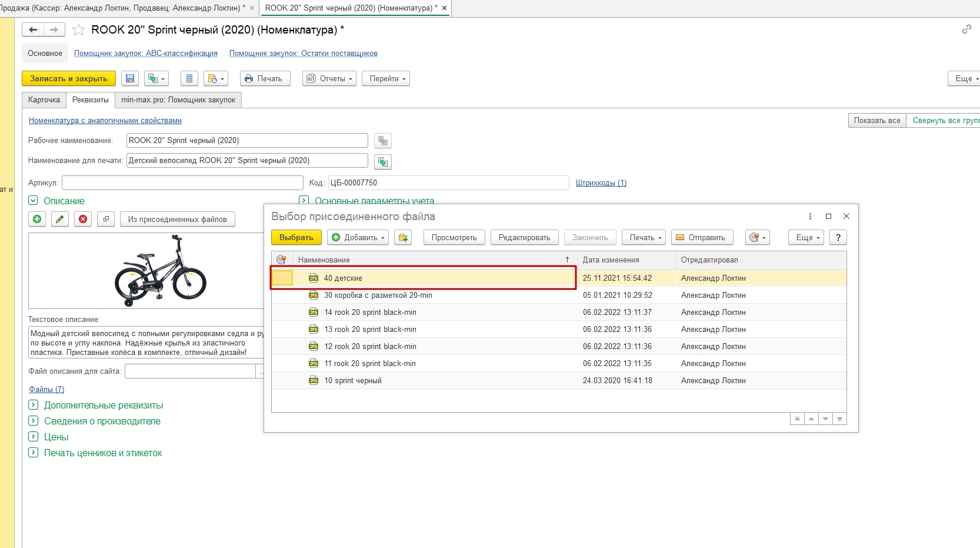
Task: Expand Дополнительные реквизиты section
Action: [x=34, y=405]
